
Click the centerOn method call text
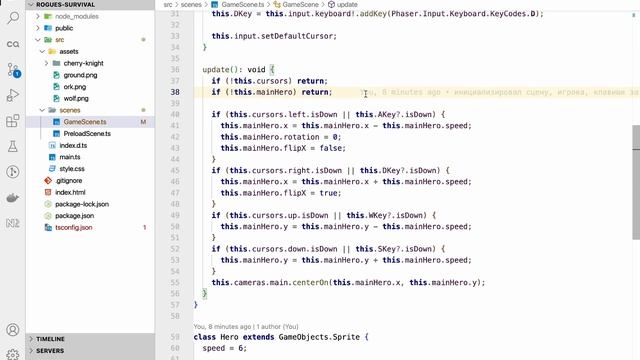(310, 282)
